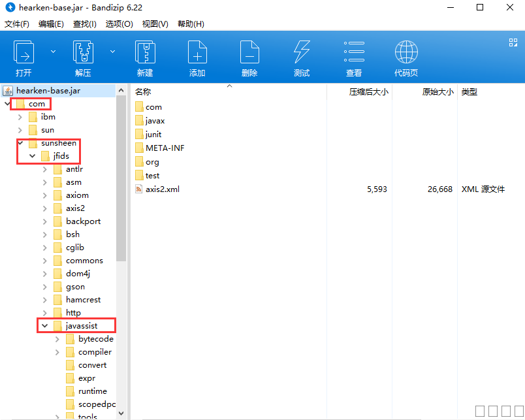This screenshot has width=525, height=420.
Task: Click the 添加 (Add files) toolbar icon
Action: click(197, 52)
